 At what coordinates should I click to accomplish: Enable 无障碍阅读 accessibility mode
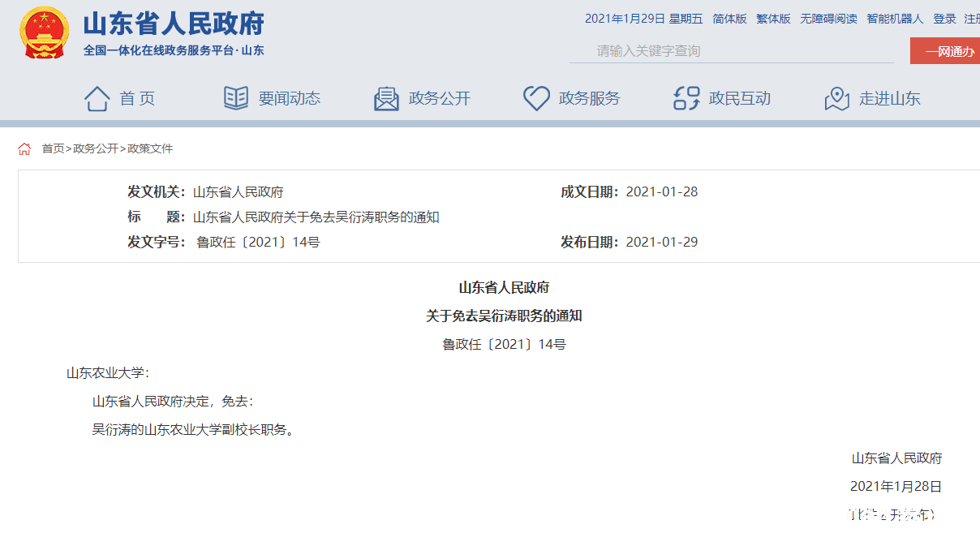[828, 19]
